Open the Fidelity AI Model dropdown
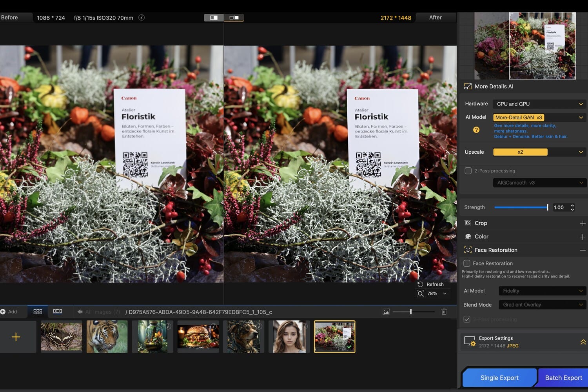Screen dimensions: 588x392 pos(542,291)
